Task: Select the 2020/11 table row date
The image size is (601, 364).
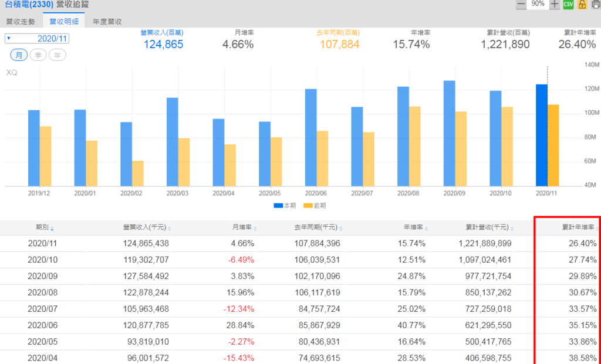Action: tap(42, 243)
